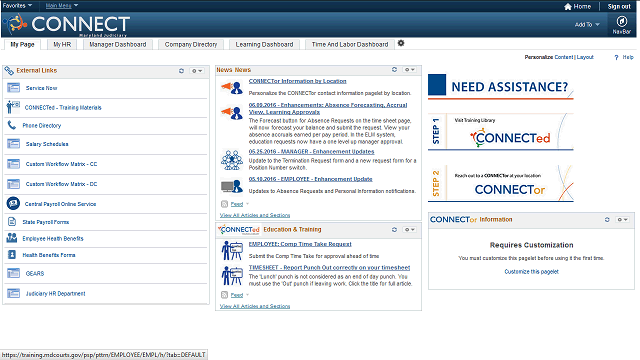Screen dimensions: 640x360
Task: Click the Phone Directory handset icon
Action: point(12,125)
